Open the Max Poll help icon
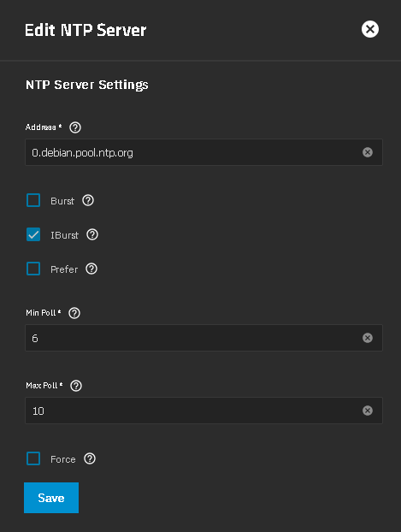 pyautogui.click(x=76, y=386)
